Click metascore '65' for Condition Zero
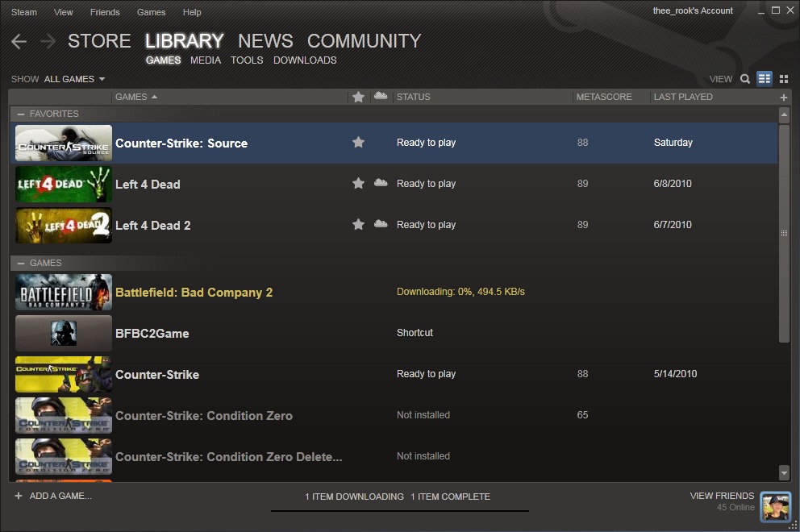This screenshot has height=532, width=800. (582, 414)
